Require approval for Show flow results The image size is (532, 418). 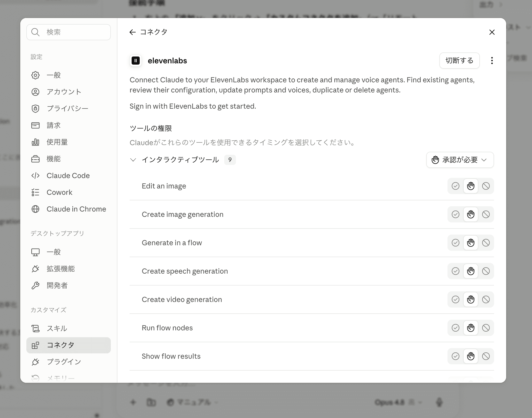click(x=470, y=356)
